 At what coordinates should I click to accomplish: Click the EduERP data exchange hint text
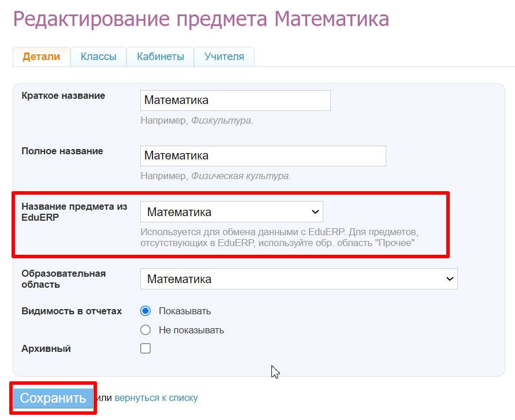click(x=279, y=237)
